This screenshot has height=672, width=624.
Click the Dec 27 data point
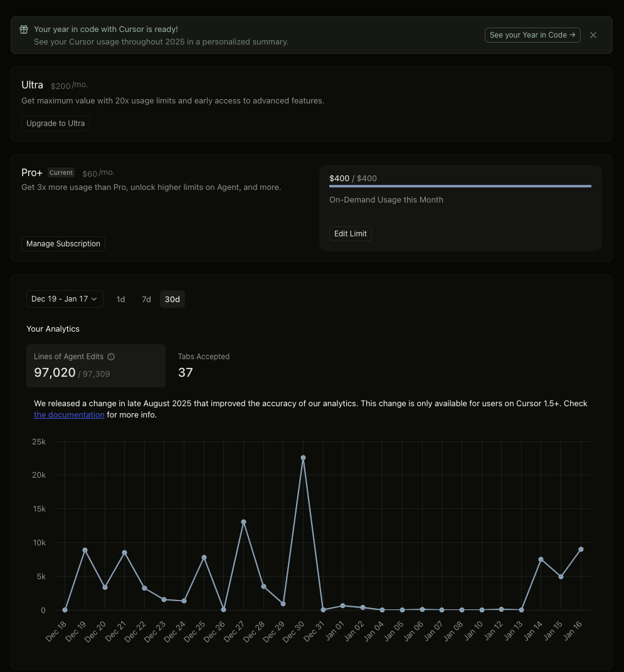point(243,522)
